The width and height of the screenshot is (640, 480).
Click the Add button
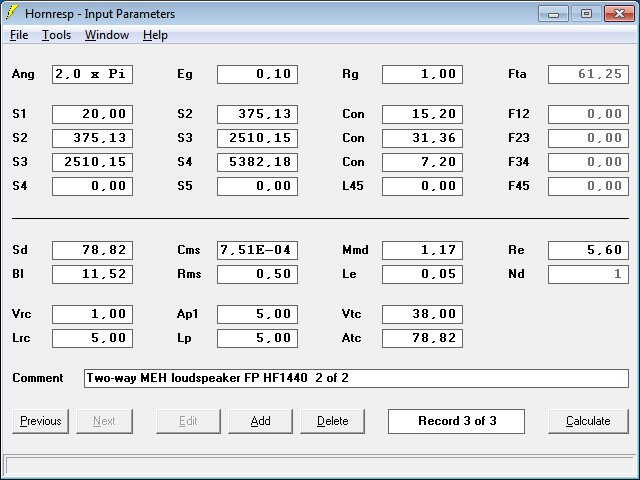[260, 421]
